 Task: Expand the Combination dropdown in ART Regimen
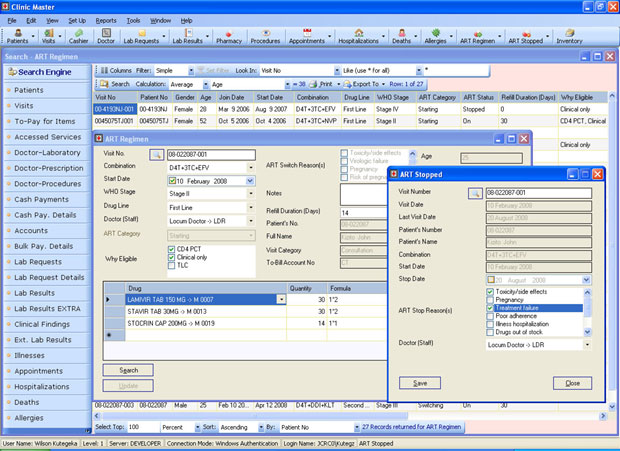pyautogui.click(x=251, y=168)
